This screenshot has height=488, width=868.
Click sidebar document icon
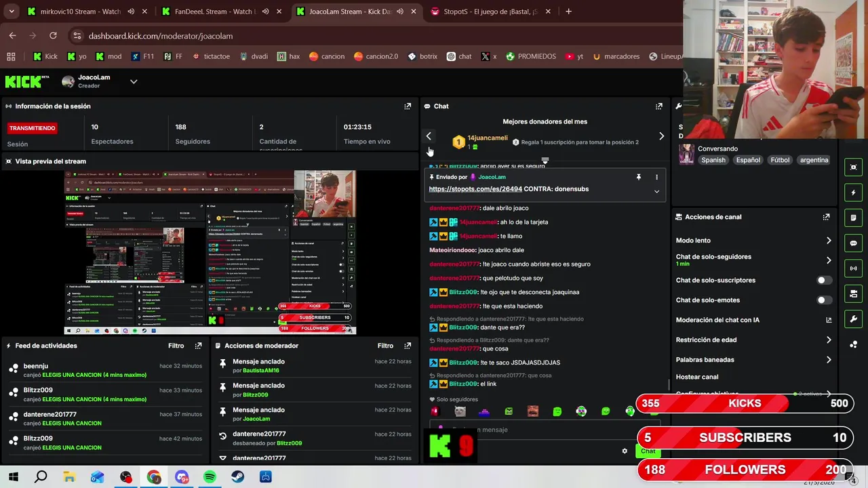tap(853, 218)
